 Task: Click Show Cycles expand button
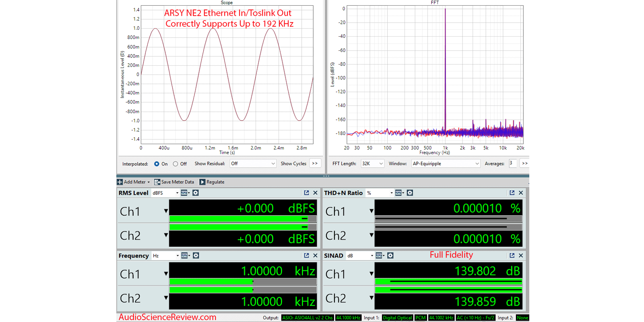tap(315, 163)
